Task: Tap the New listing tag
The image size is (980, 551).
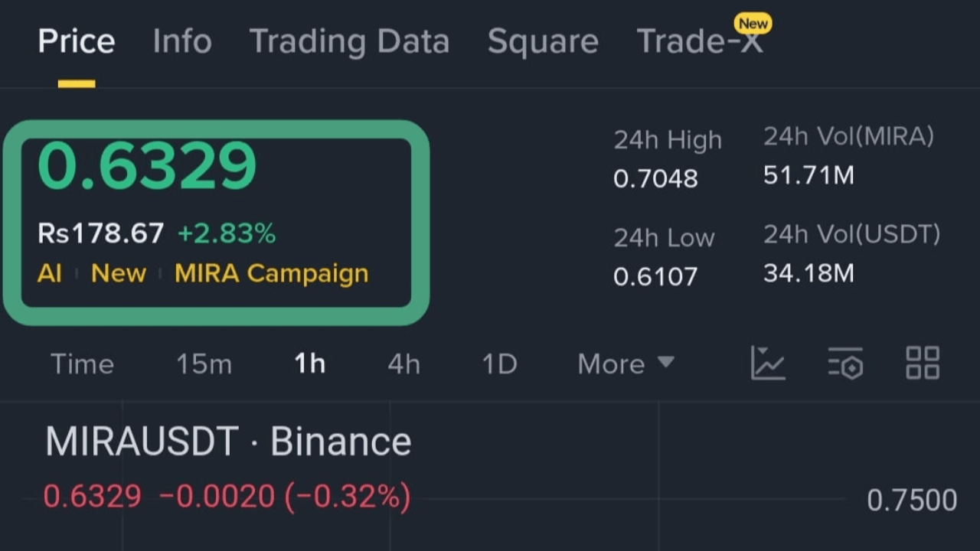Action: pyautogui.click(x=119, y=273)
